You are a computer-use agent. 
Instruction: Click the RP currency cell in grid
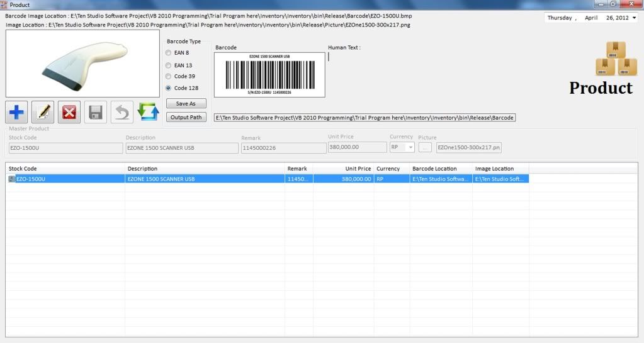pos(392,179)
